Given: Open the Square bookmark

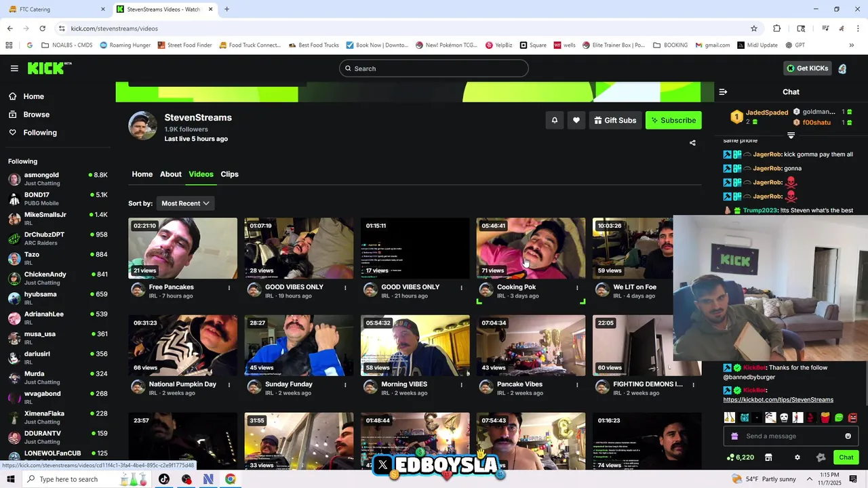Looking at the screenshot, I should (533, 45).
